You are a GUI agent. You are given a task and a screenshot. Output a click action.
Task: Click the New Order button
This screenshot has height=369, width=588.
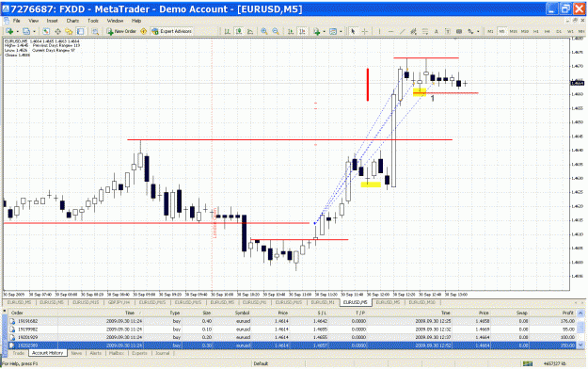121,31
